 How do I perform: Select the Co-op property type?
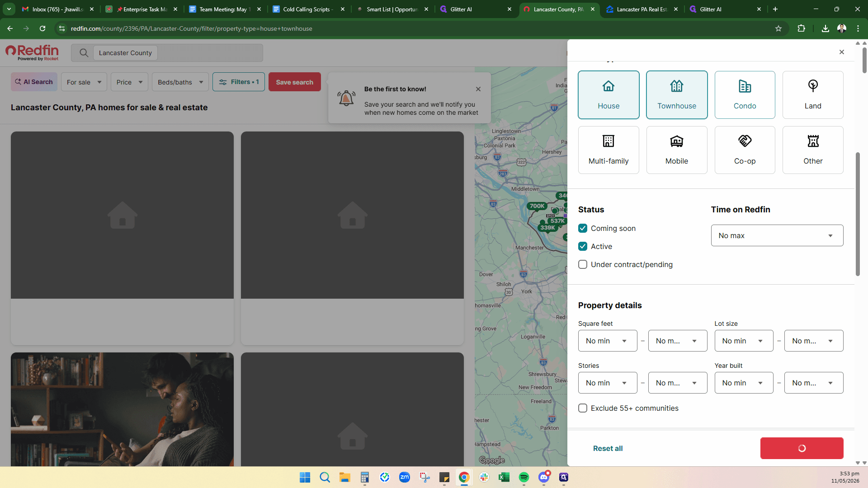coord(745,150)
